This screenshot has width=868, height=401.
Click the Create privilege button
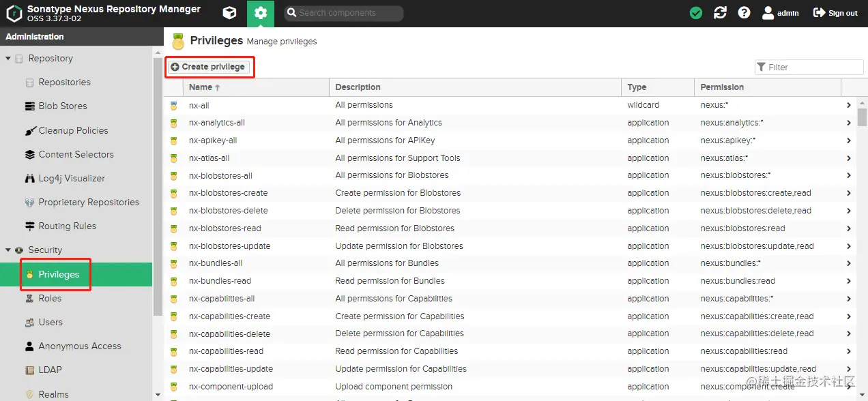(208, 67)
